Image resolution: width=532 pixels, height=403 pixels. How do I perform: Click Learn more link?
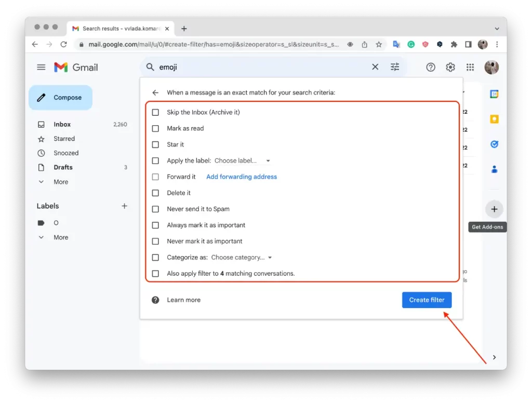coord(183,300)
